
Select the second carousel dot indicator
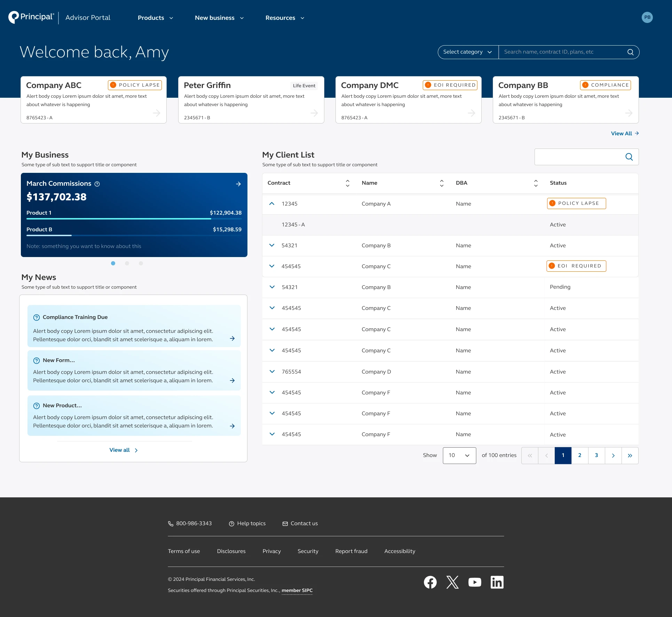point(127,263)
